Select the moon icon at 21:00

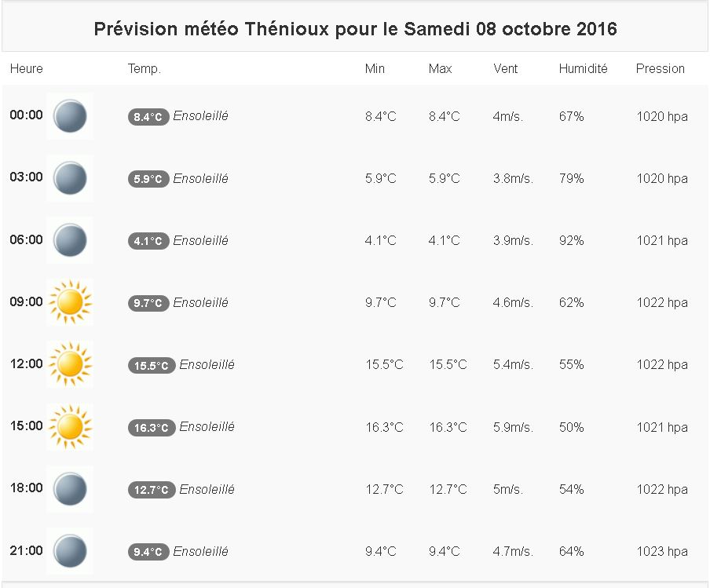point(70,551)
